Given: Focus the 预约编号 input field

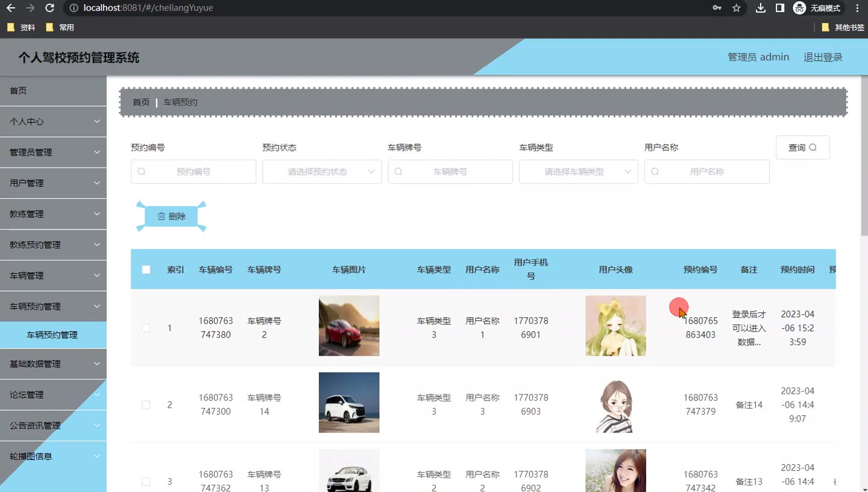Looking at the screenshot, I should click(x=193, y=172).
